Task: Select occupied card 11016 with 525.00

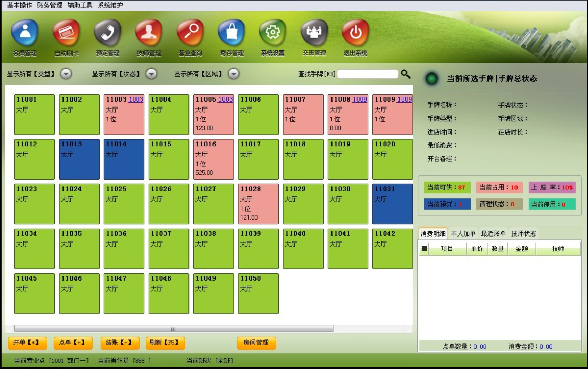Action: (213, 159)
